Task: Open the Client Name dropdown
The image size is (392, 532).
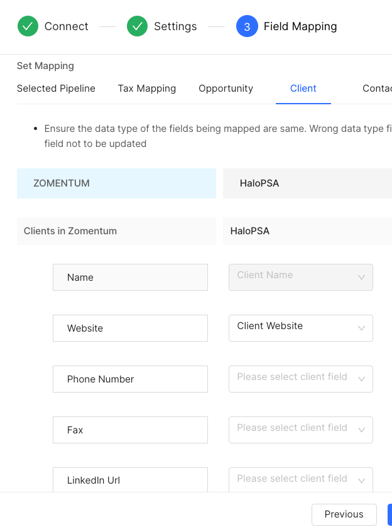Action: click(301, 277)
